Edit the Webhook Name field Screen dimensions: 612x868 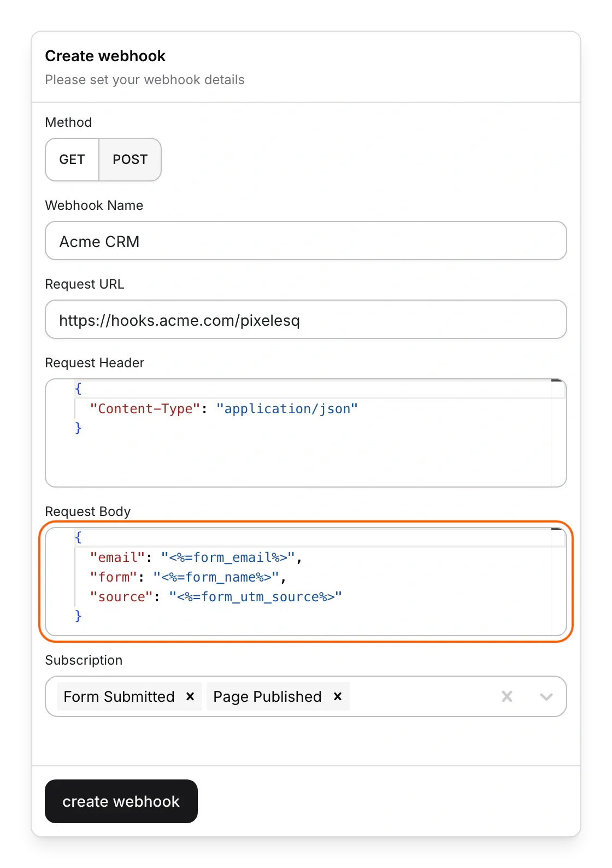point(306,241)
